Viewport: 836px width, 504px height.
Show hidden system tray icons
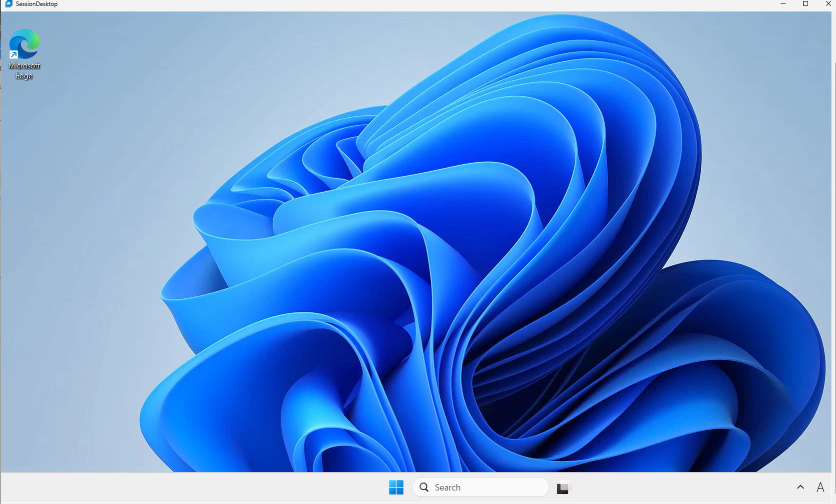(801, 487)
